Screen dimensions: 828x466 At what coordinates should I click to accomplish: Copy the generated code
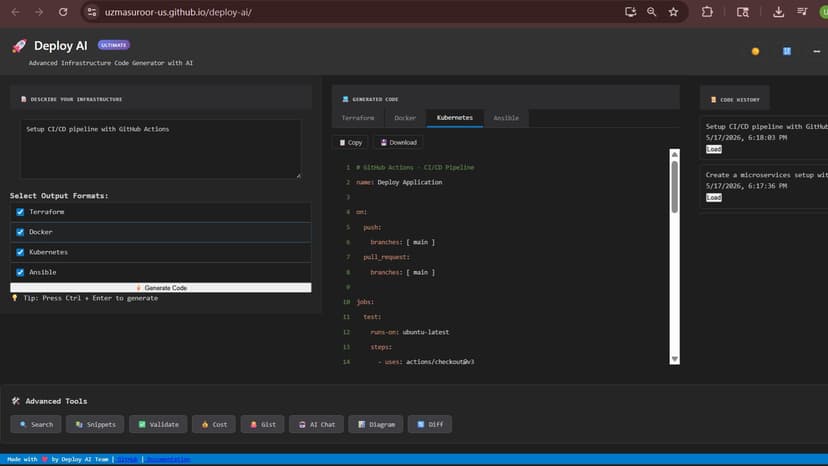point(351,143)
